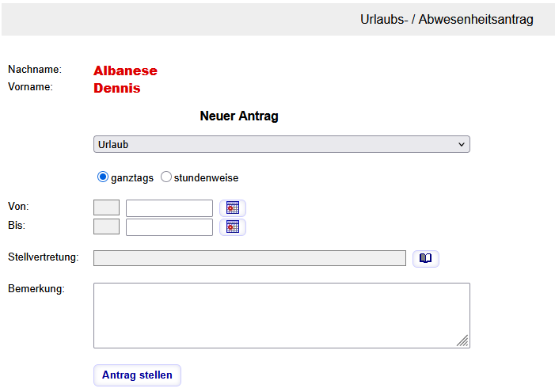The height and width of the screenshot is (392, 555).
Task: Select the stundenweise radio option
Action: [166, 177]
